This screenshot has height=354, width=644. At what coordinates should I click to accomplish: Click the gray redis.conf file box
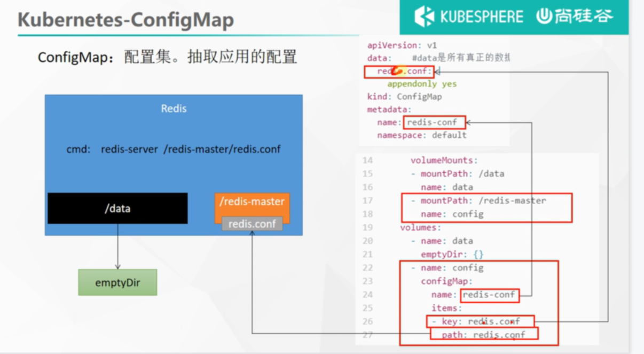click(252, 224)
